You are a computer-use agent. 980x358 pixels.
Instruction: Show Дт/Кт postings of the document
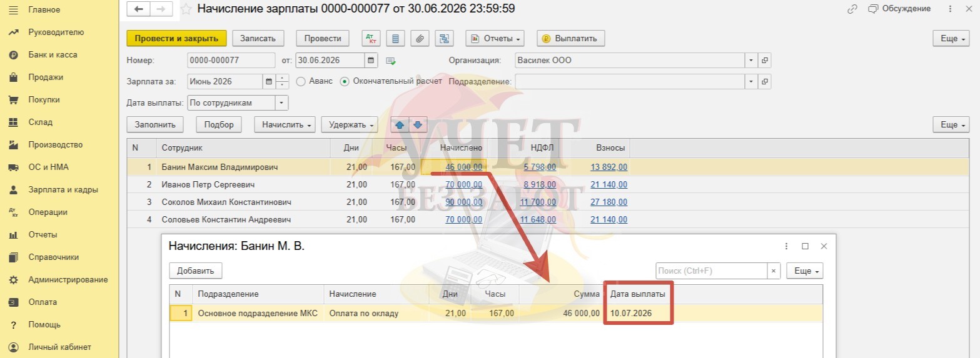click(x=371, y=38)
